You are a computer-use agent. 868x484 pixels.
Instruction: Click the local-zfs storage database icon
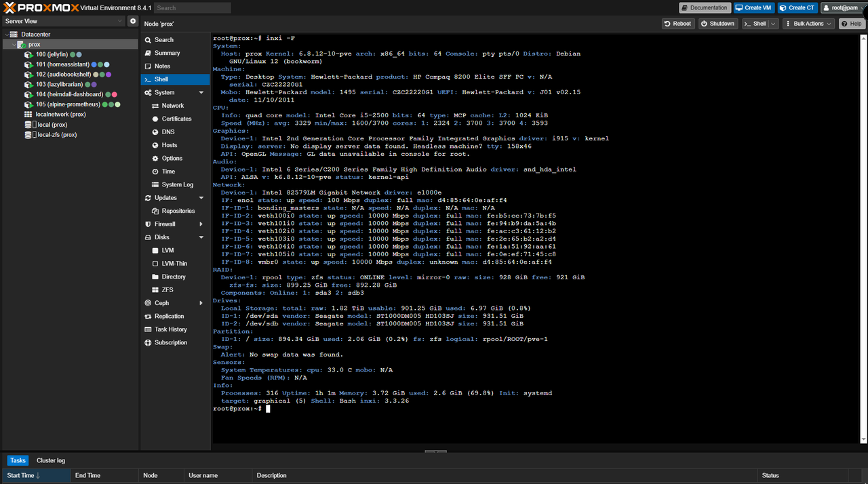(28, 135)
